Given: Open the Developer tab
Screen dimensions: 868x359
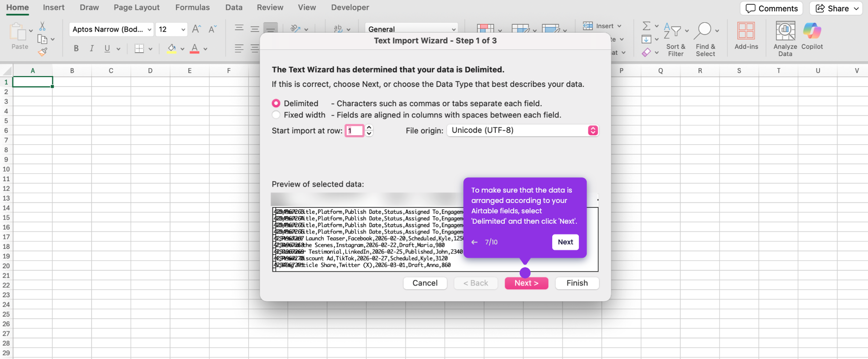Looking at the screenshot, I should 350,7.
